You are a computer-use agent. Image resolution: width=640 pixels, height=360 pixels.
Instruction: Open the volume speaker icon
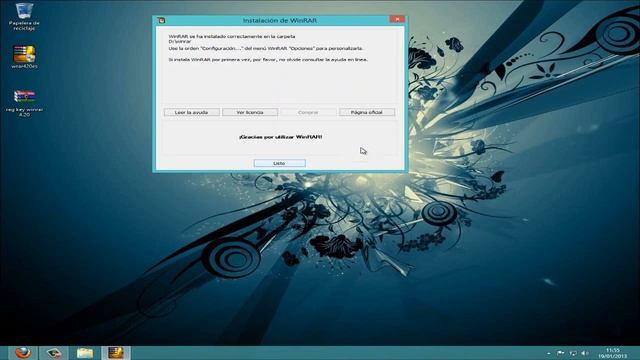[x=585, y=353]
